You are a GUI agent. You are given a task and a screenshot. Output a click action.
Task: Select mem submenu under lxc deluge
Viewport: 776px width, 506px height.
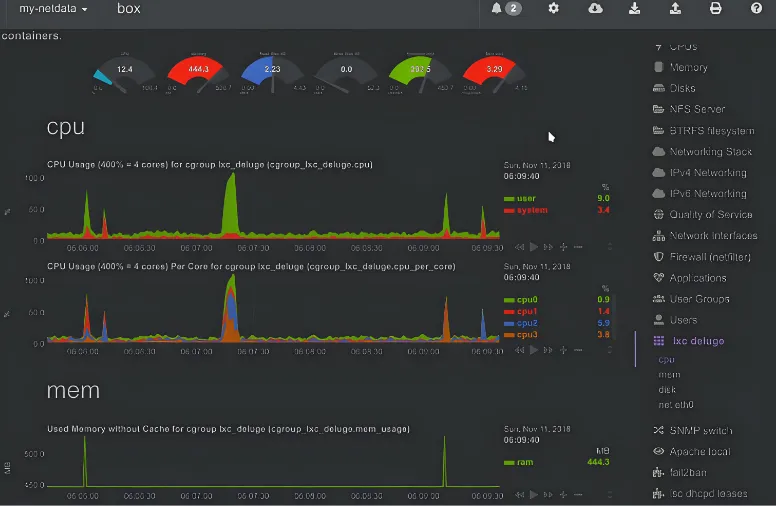pyautogui.click(x=669, y=375)
